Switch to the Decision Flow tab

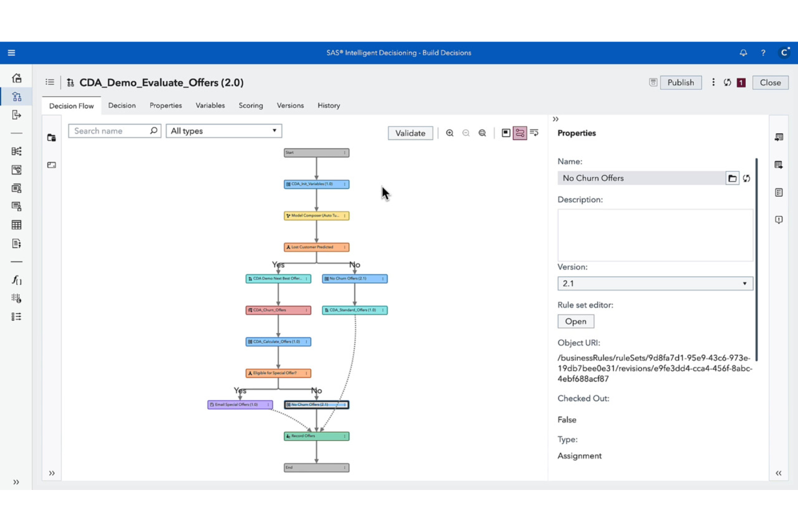coord(71,106)
